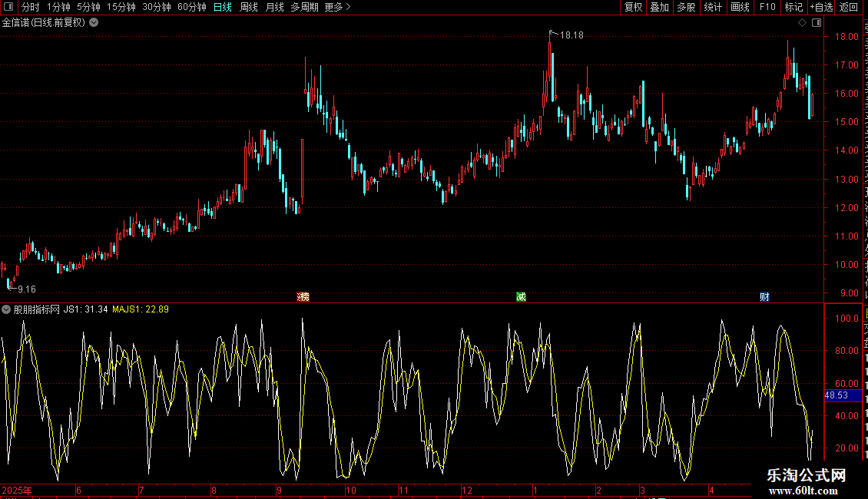Click the 100.0 indicator axis label
The width and height of the screenshot is (868, 499).
(x=846, y=318)
